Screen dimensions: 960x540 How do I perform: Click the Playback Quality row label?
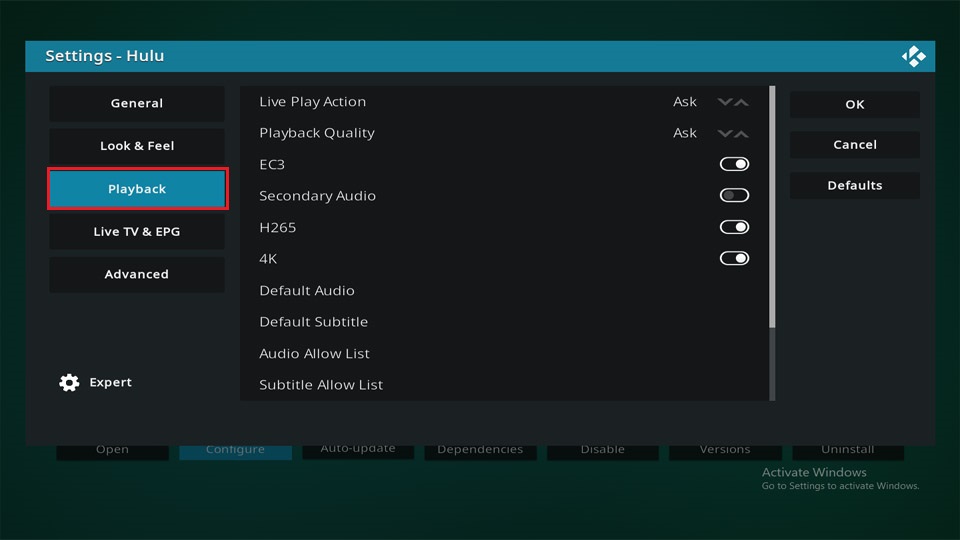(317, 133)
